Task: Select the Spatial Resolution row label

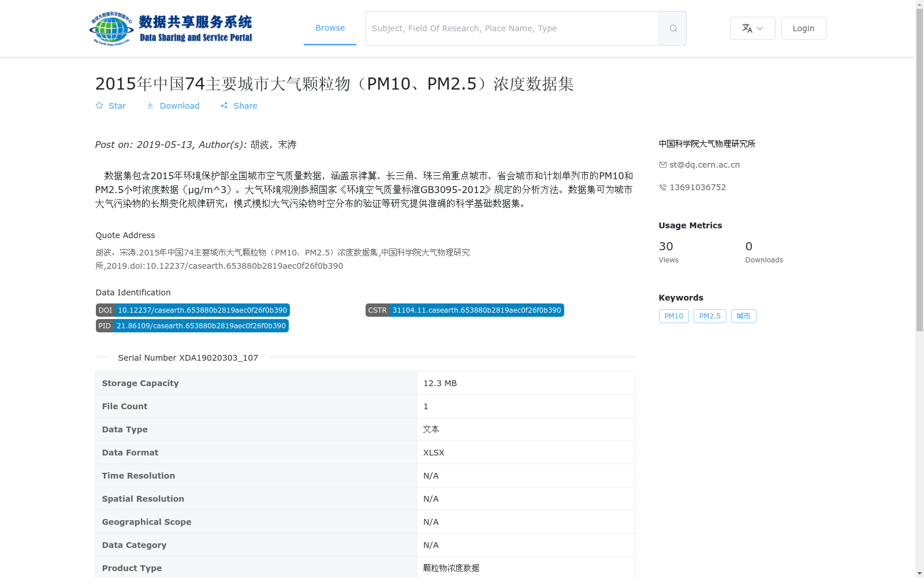Action: pyautogui.click(x=143, y=499)
